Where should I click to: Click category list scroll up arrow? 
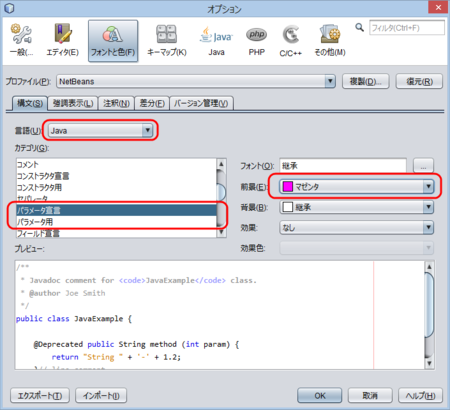(x=221, y=164)
